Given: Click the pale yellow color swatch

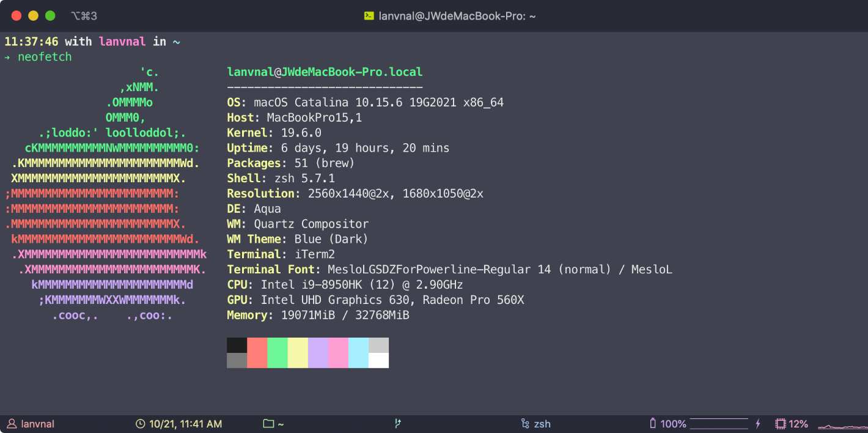Looking at the screenshot, I should [x=298, y=353].
